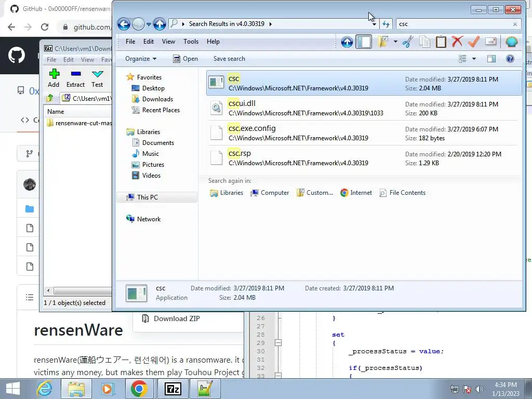Screen dimensions: 532x399
Task: Open the Explorer View menu
Action: point(168,42)
